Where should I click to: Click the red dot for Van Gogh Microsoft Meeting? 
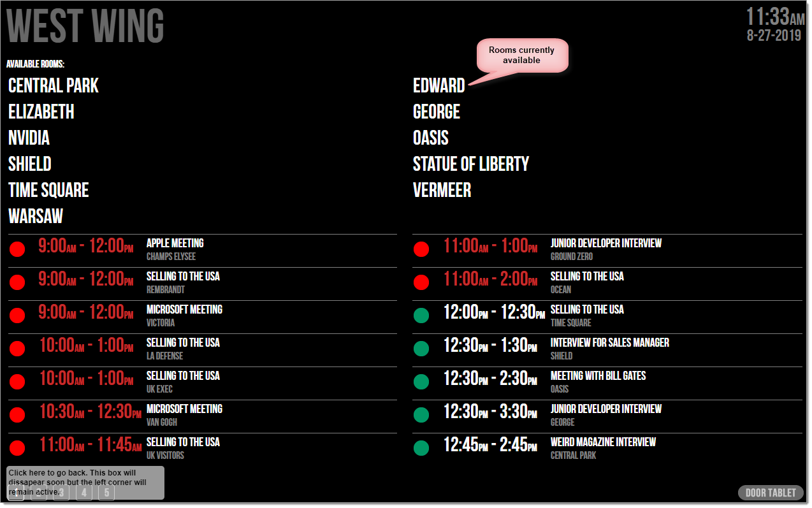[17, 415]
